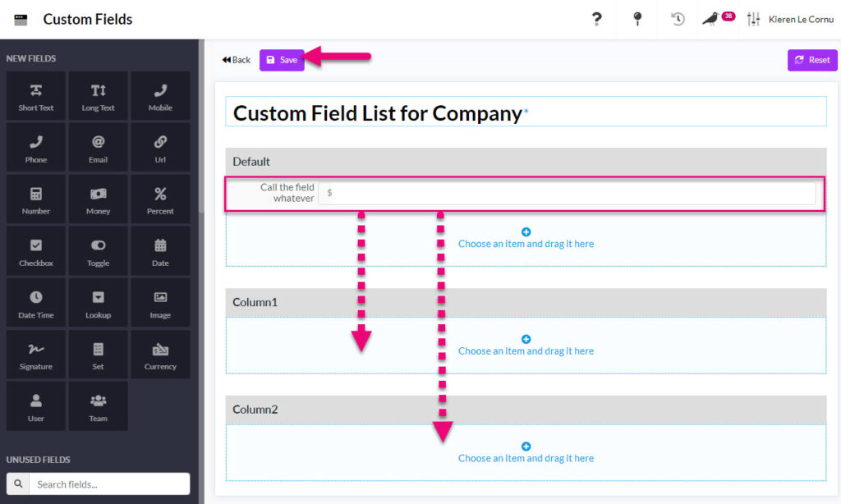
Task: Click the Custom Fields module icon
Action: point(21,20)
